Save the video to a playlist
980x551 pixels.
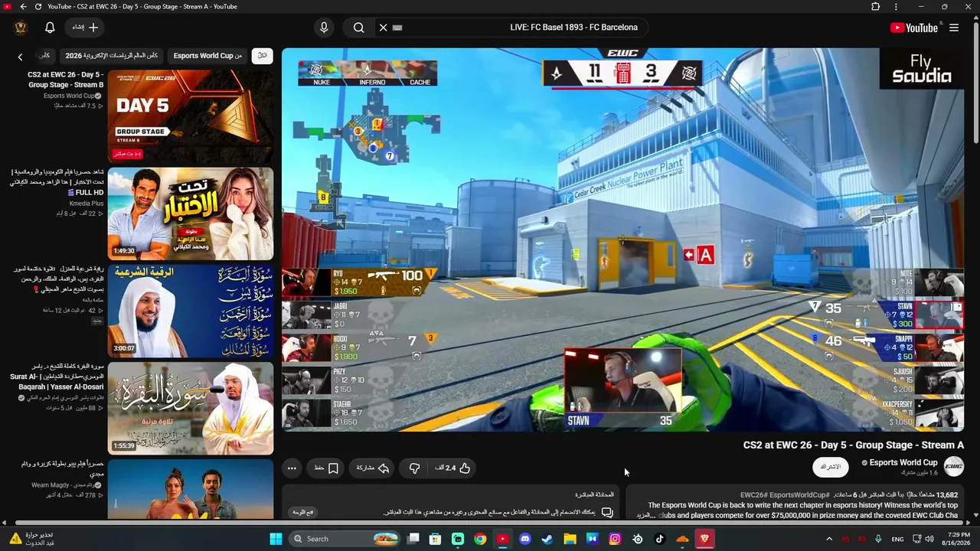327,468
